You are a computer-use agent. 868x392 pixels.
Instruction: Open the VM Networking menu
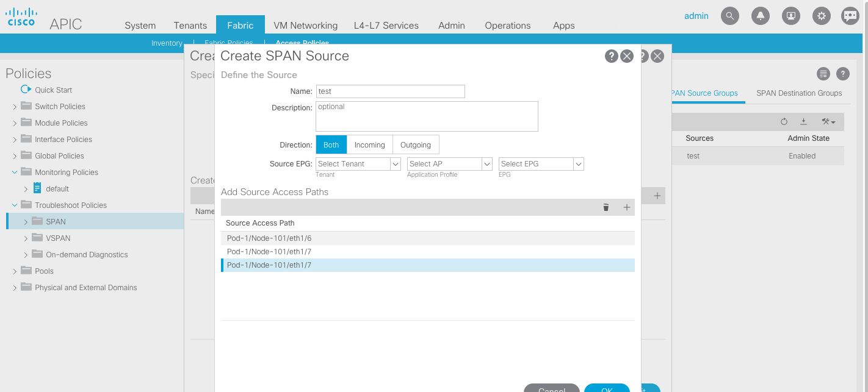click(x=305, y=26)
